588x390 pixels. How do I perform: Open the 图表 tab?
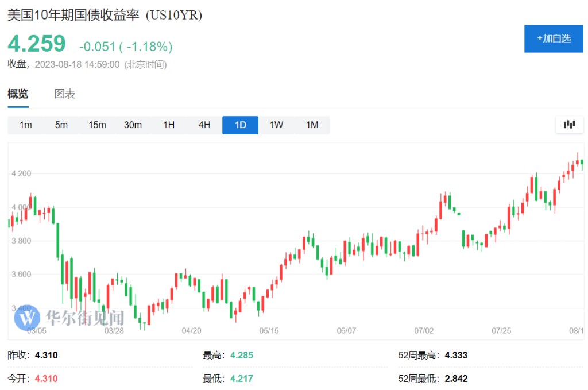[65, 94]
